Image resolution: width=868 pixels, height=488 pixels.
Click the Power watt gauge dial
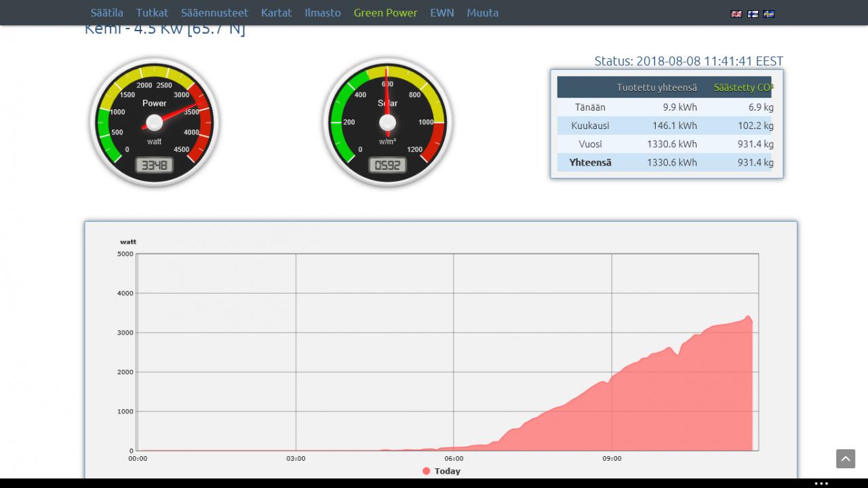click(155, 122)
